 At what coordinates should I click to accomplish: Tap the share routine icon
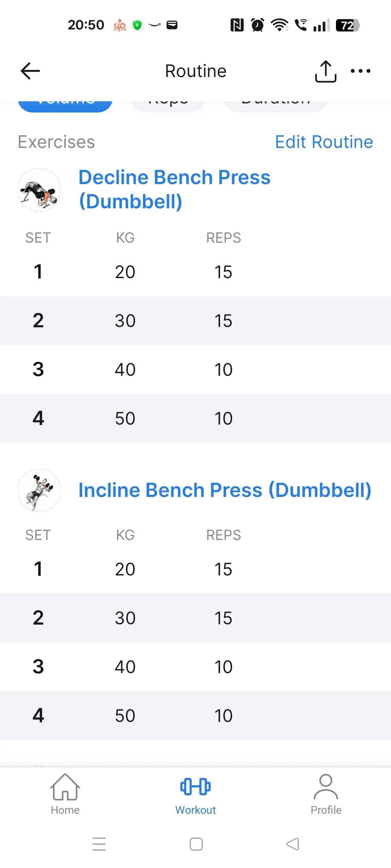pos(325,71)
